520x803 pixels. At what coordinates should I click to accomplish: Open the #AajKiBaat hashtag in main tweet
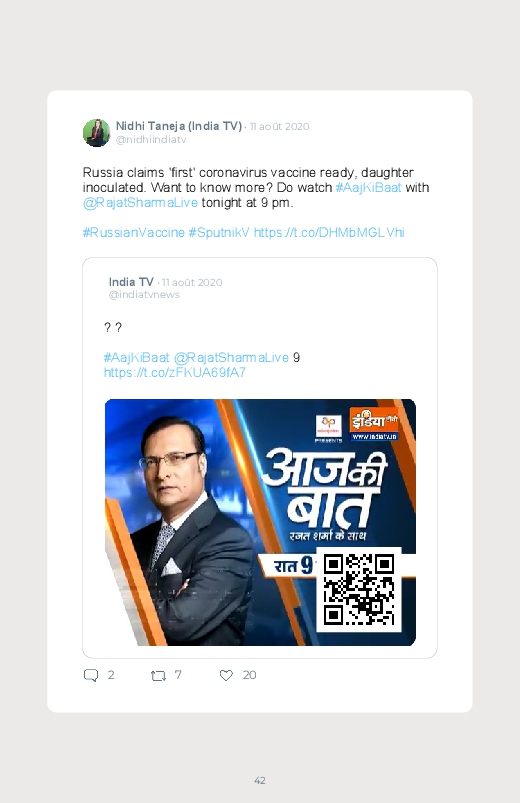click(x=368, y=187)
